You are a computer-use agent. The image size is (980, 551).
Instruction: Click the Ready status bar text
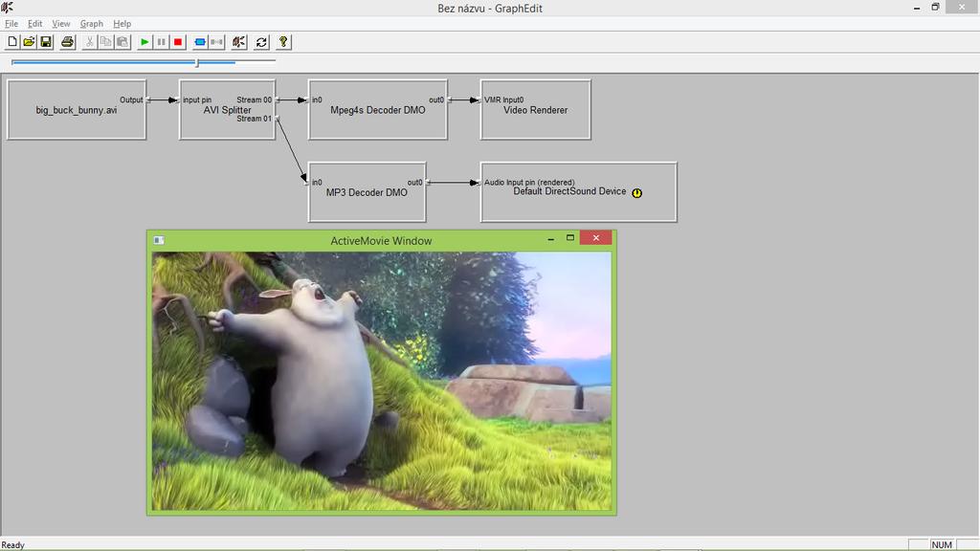pyautogui.click(x=13, y=545)
